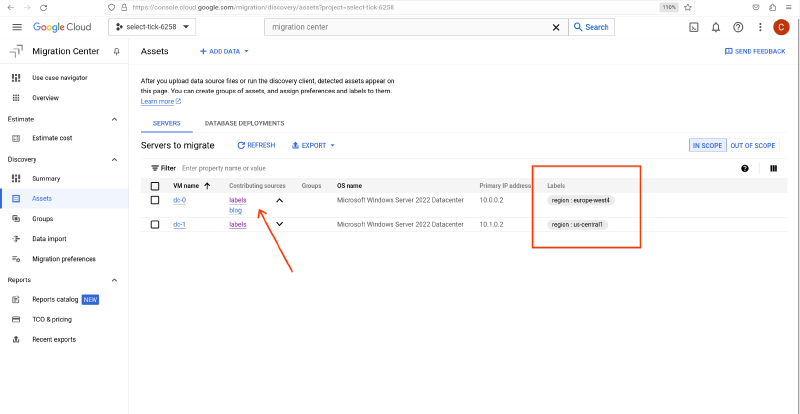The height and width of the screenshot is (414, 800).
Task: Open column display options icon
Action: [x=773, y=168]
